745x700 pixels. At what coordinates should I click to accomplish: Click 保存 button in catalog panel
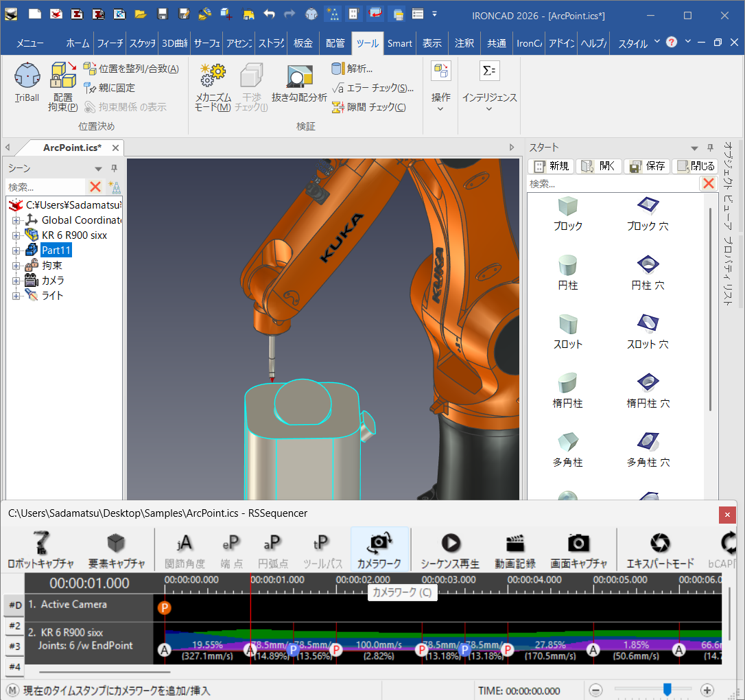coord(647,166)
